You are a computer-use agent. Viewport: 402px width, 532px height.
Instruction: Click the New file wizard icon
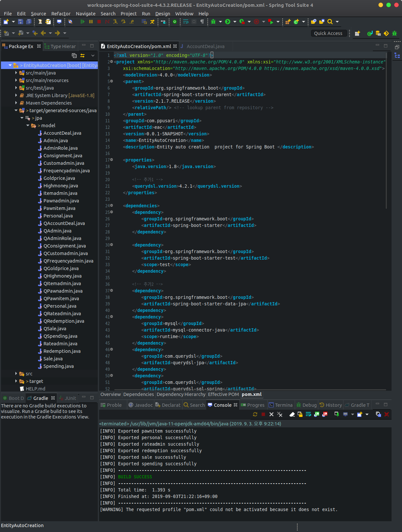[x=6, y=22]
